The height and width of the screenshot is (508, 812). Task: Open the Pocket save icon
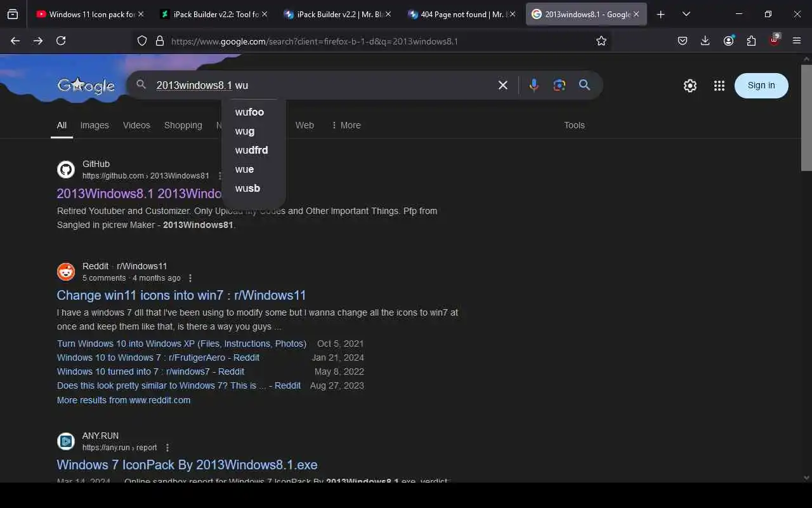click(683, 41)
